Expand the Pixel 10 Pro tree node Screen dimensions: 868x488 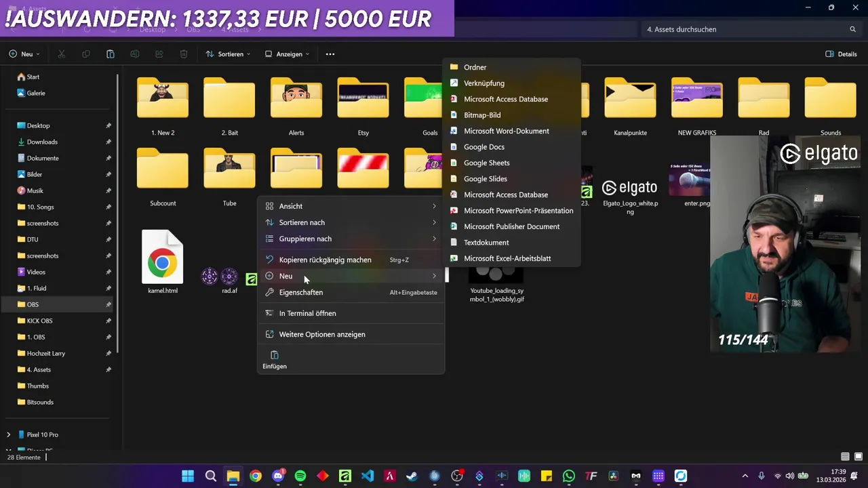8,434
